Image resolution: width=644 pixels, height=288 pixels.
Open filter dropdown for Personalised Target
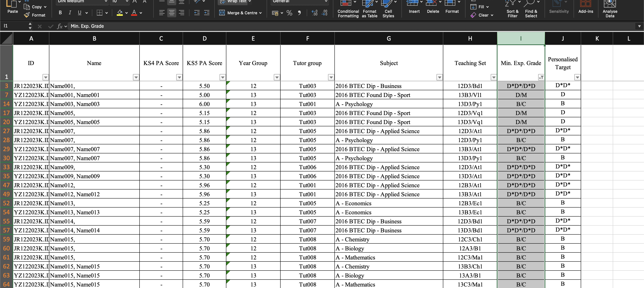577,77
